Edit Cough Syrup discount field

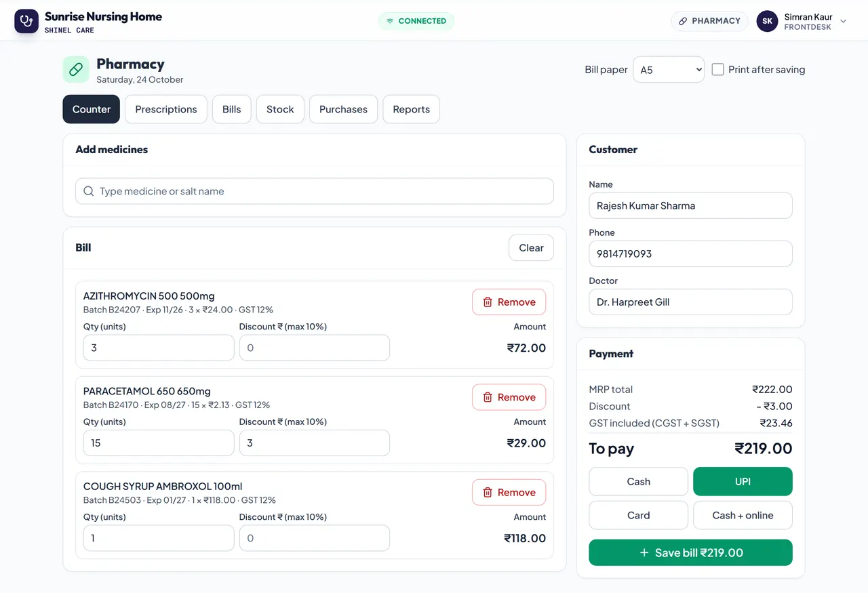coord(315,538)
